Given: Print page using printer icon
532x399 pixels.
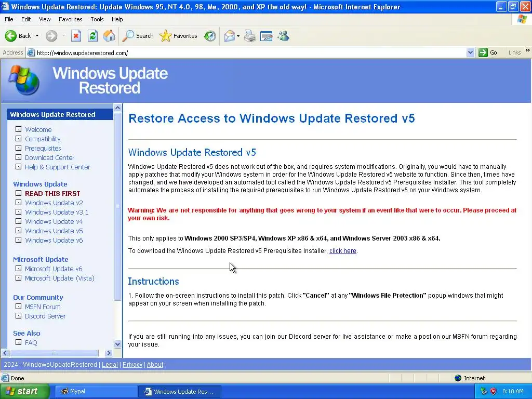Looking at the screenshot, I should pyautogui.click(x=250, y=36).
